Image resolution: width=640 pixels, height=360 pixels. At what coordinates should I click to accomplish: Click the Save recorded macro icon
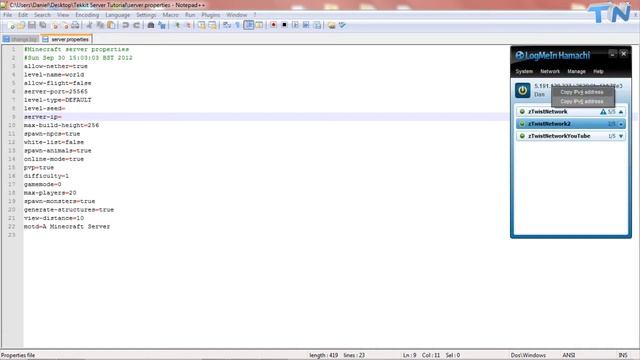pos(317,25)
